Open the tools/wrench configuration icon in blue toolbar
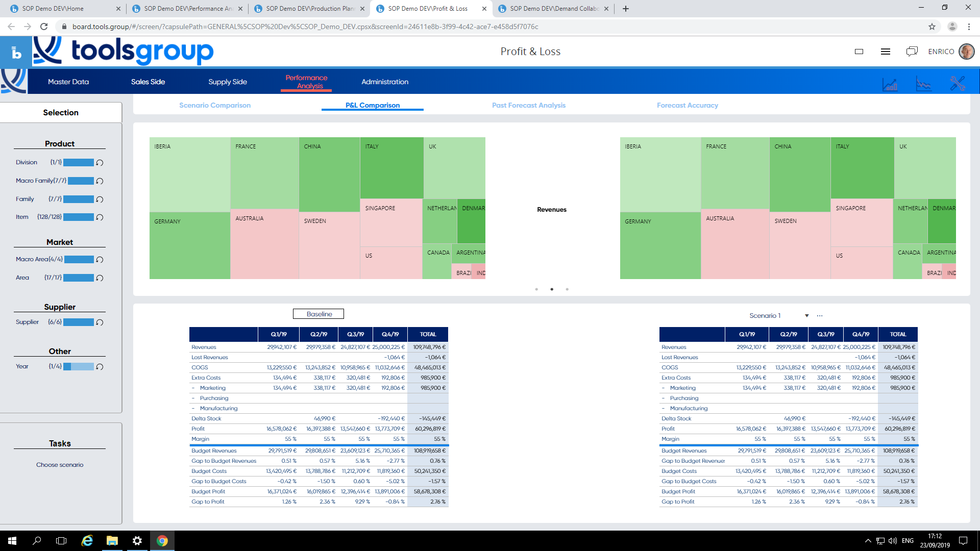The height and width of the screenshot is (551, 980). 958,83
